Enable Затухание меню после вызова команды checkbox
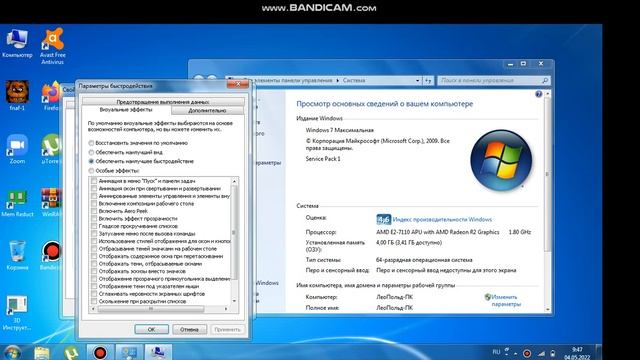The image size is (640, 360). coord(94,234)
